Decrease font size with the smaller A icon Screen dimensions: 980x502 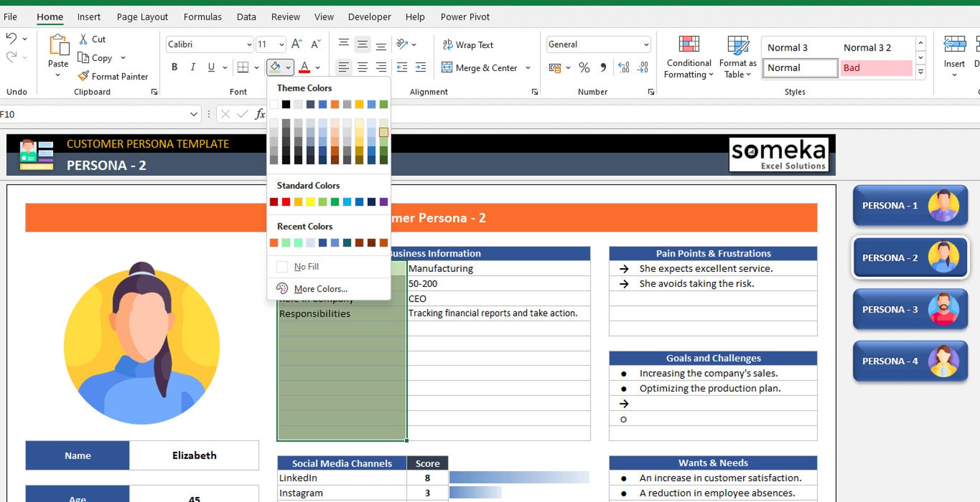tap(315, 44)
